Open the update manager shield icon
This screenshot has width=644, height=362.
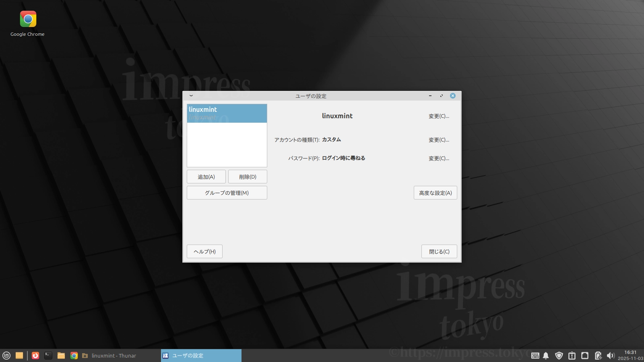click(559, 356)
